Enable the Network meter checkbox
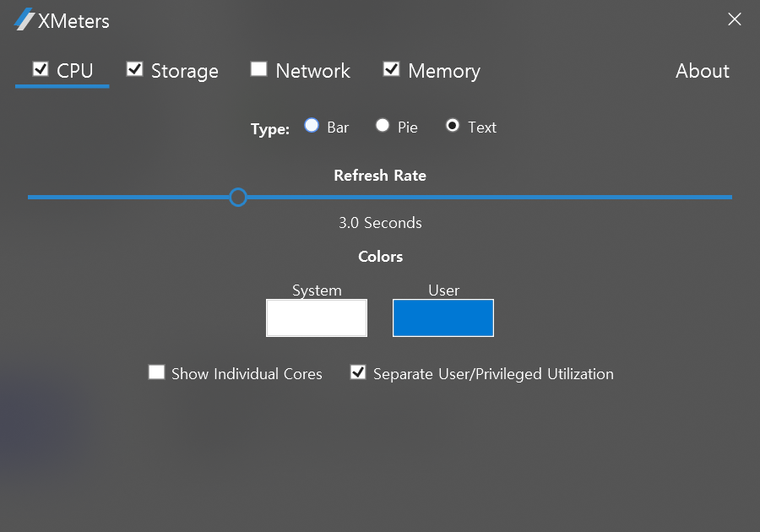 [259, 68]
